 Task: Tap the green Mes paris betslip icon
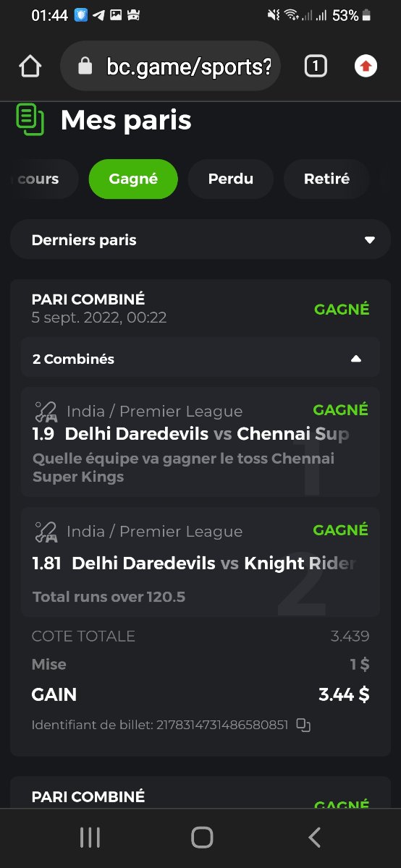[30, 119]
